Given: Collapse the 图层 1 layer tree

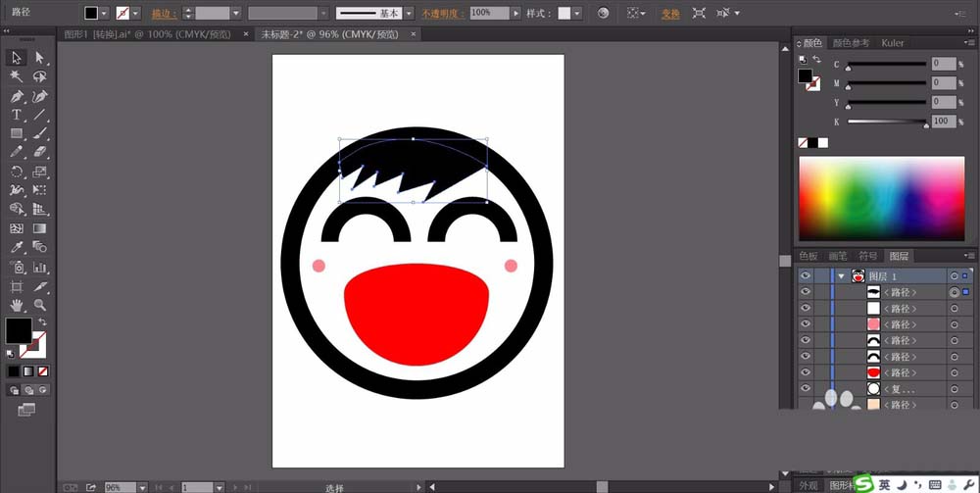Looking at the screenshot, I should click(x=841, y=276).
